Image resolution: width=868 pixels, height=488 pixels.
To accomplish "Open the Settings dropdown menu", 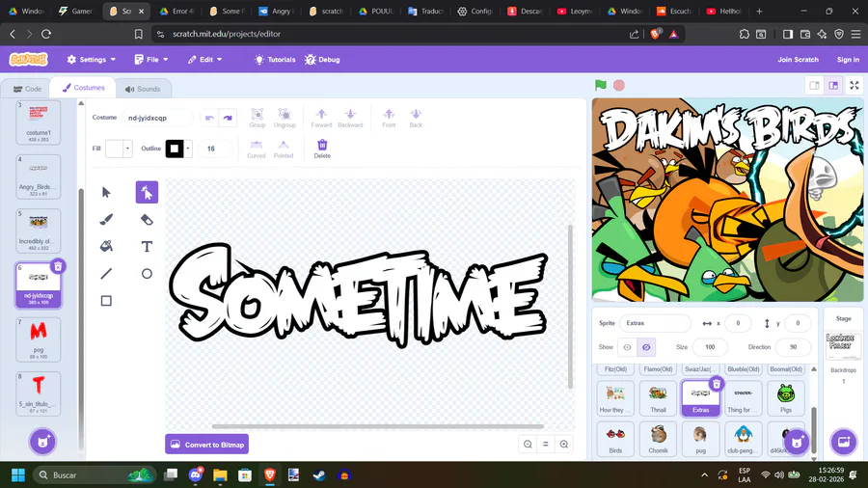I will pyautogui.click(x=92, y=60).
